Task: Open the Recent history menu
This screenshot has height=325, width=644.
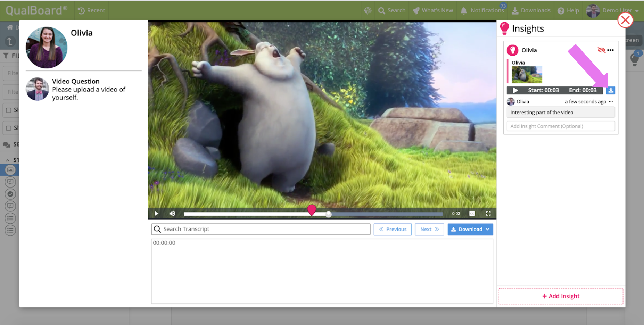Action: tap(91, 10)
